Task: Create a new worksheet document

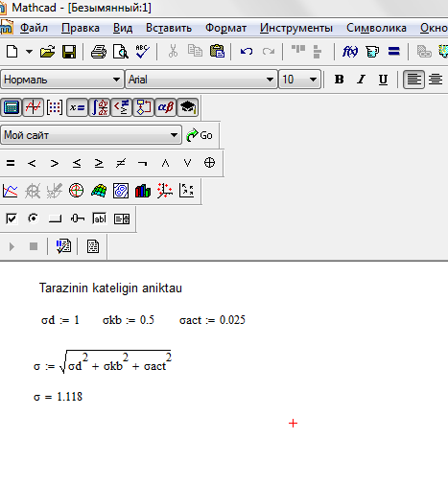Action: pyautogui.click(x=12, y=52)
